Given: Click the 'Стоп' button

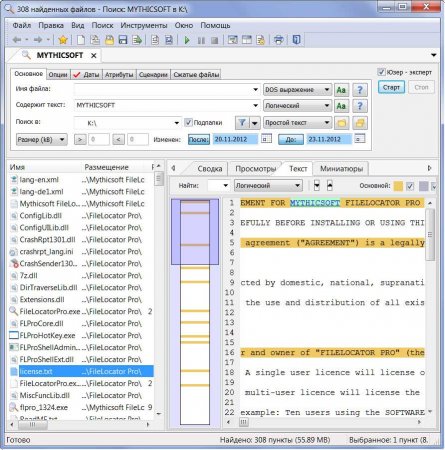Looking at the screenshot, I should (421, 87).
